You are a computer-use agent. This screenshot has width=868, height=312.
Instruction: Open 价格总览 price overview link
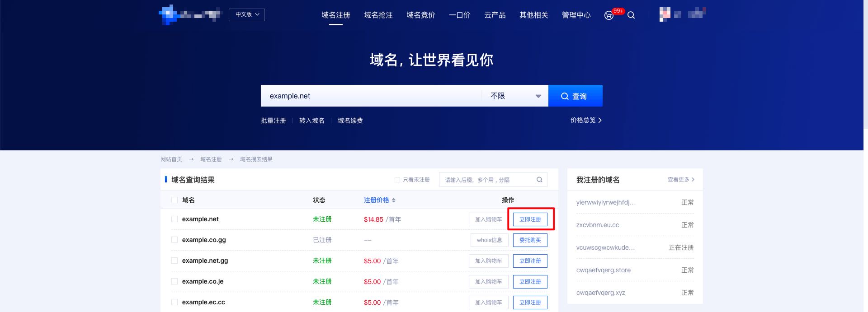click(586, 121)
